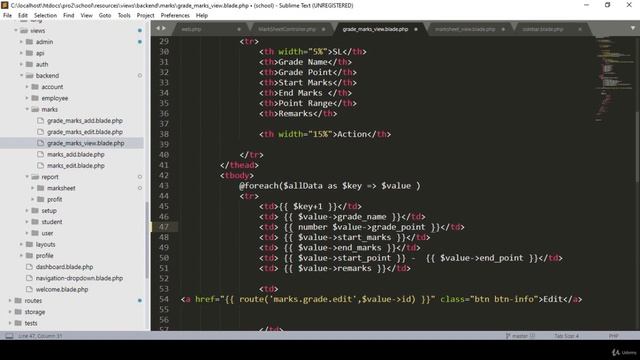Open navigation-dropdown.blade.php in sidebar

pyautogui.click(x=79, y=278)
